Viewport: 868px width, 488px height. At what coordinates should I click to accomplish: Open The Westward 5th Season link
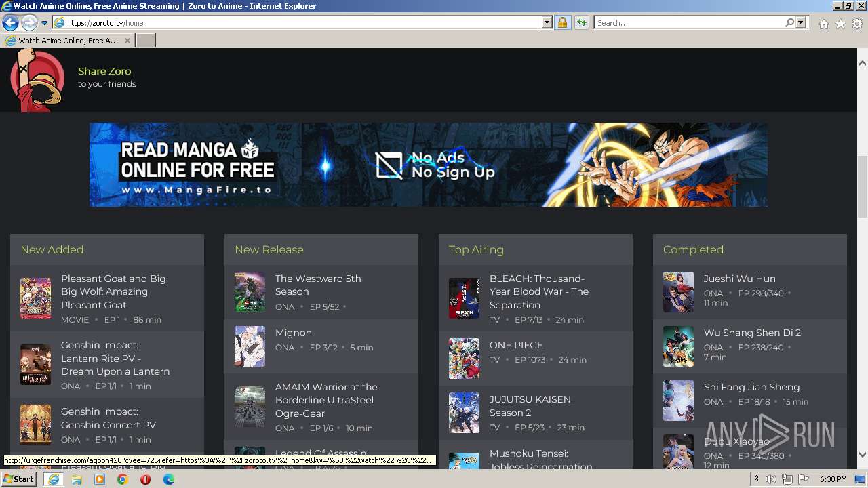click(318, 285)
